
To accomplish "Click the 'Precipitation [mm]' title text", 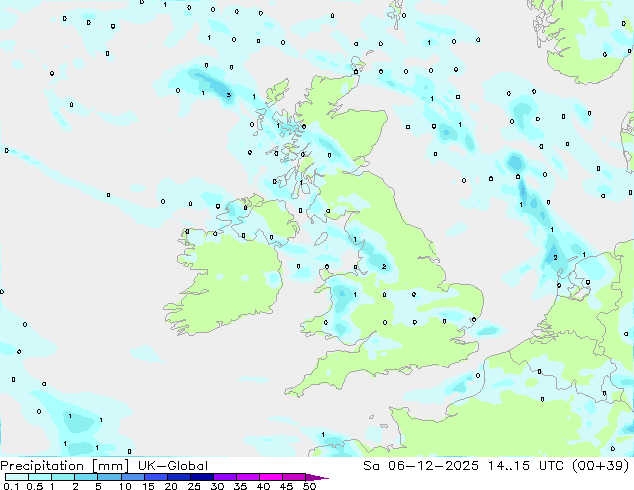I will [x=64, y=466].
